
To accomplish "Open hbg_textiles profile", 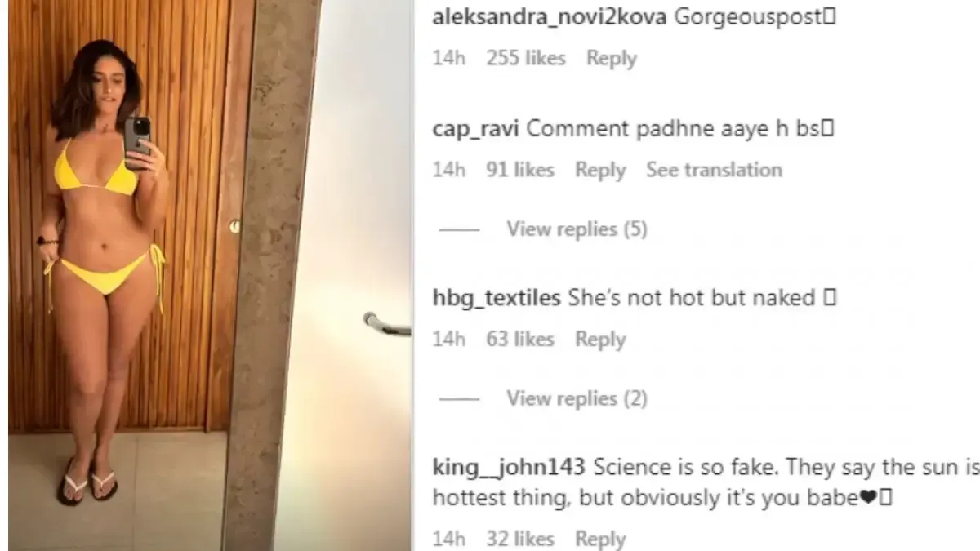I will (497, 299).
